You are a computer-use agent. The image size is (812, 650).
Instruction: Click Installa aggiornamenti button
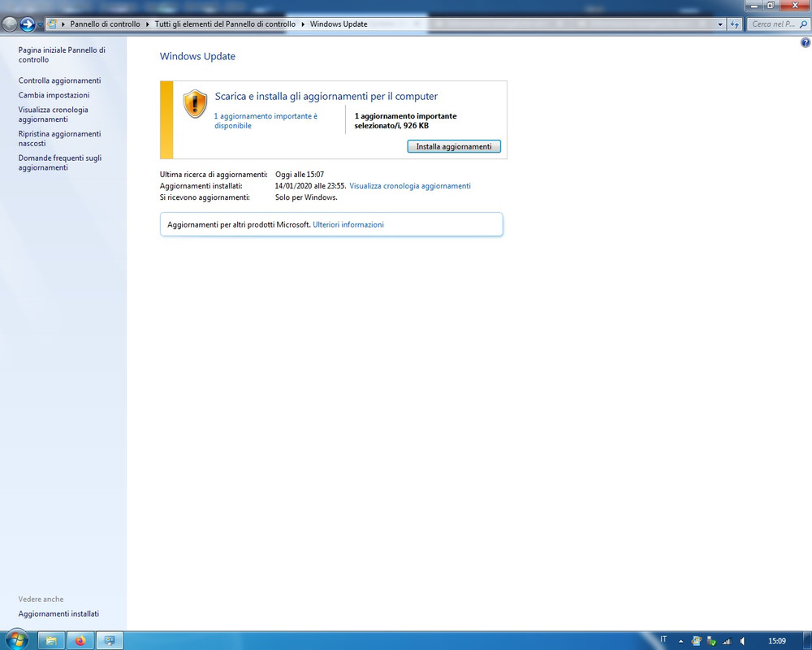coord(454,147)
